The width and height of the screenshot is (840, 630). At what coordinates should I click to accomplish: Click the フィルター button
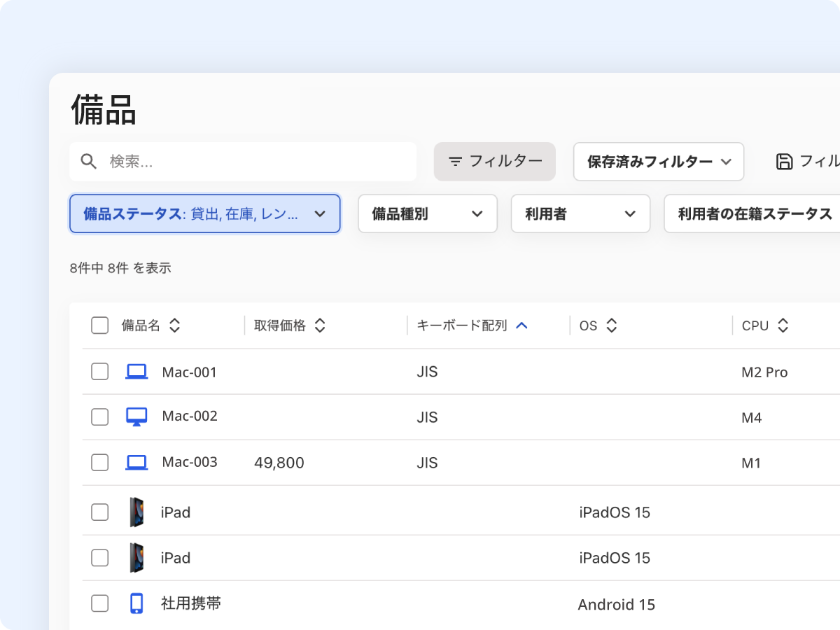(494, 162)
